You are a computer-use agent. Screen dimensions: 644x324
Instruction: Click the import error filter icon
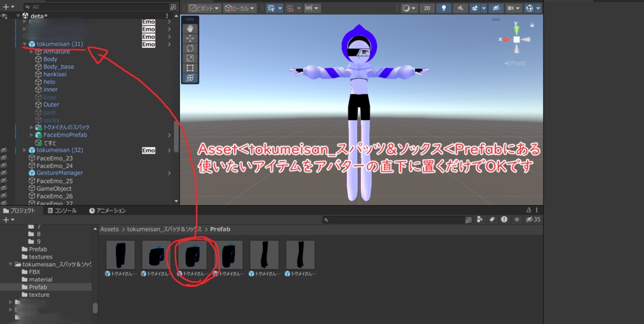(x=504, y=220)
